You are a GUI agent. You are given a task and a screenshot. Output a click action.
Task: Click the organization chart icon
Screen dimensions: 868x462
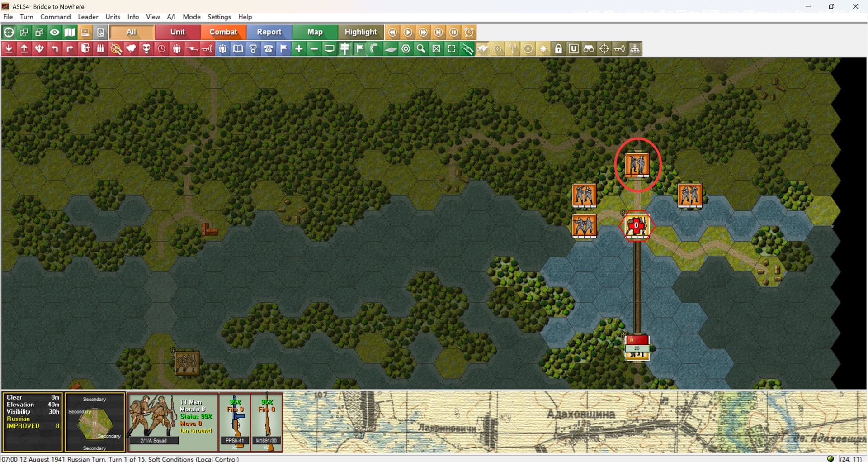[x=635, y=49]
